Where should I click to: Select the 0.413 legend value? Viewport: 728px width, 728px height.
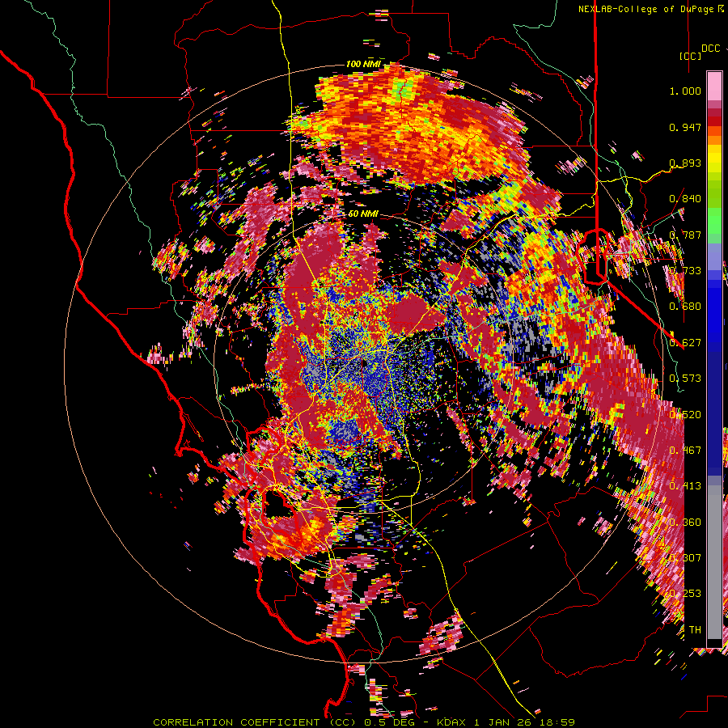(685, 486)
